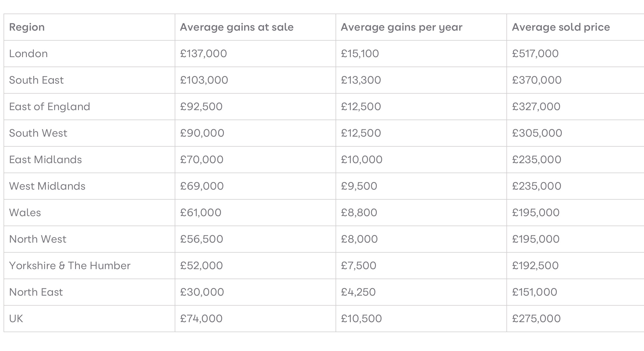This screenshot has width=644, height=351.
Task: Select the Average sold price header
Action: coord(561,27)
